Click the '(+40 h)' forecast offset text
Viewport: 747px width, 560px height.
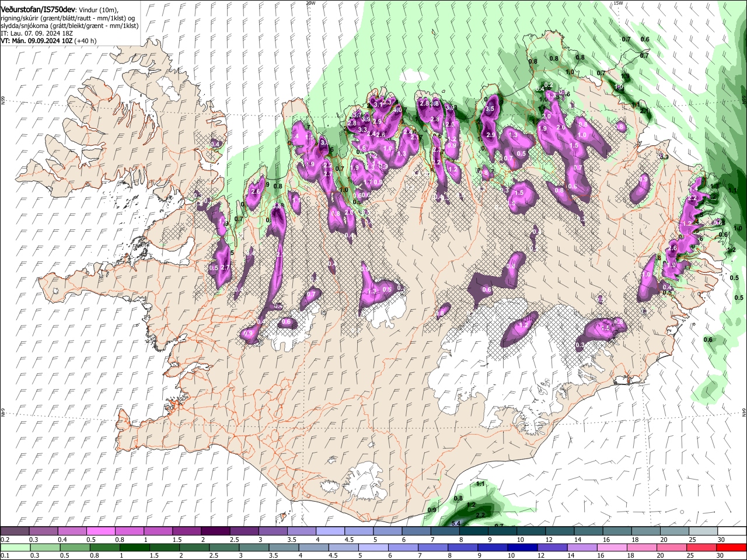(85, 41)
